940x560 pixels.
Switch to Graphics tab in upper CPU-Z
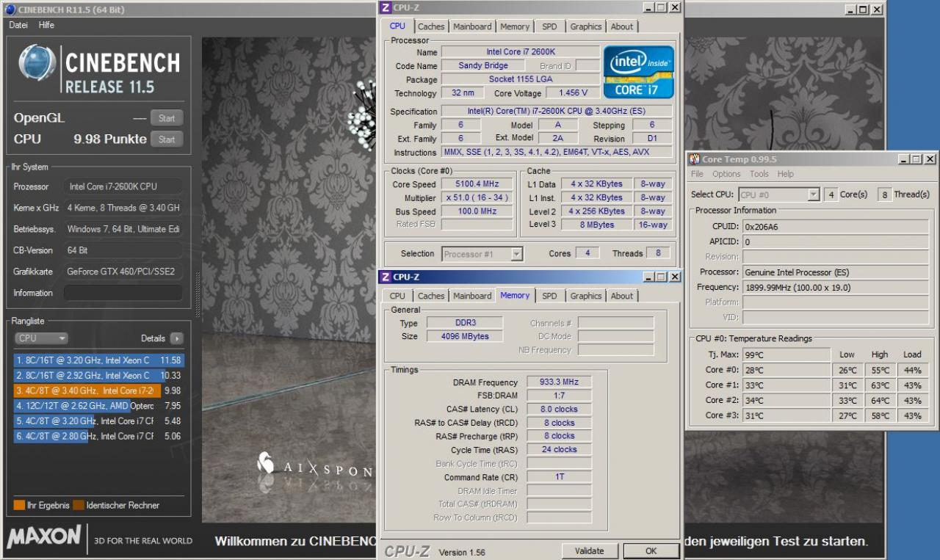pyautogui.click(x=586, y=26)
